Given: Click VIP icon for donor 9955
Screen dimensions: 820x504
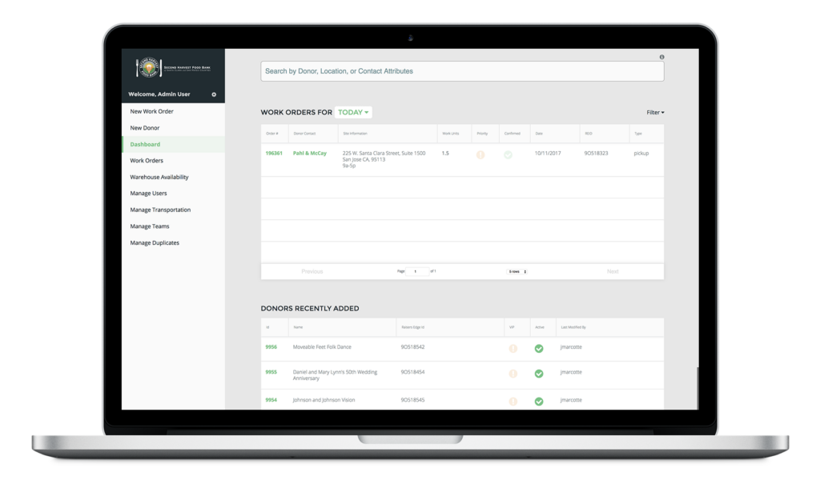Looking at the screenshot, I should point(512,374).
